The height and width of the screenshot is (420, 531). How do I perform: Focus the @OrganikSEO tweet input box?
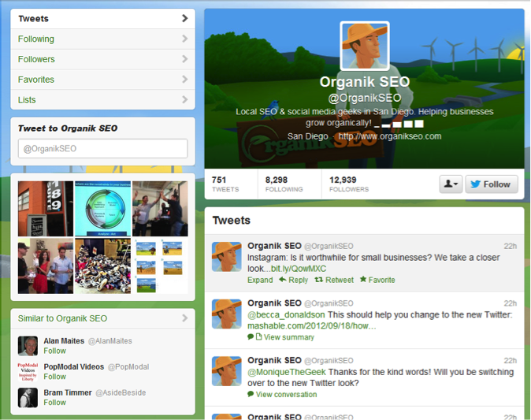103,148
